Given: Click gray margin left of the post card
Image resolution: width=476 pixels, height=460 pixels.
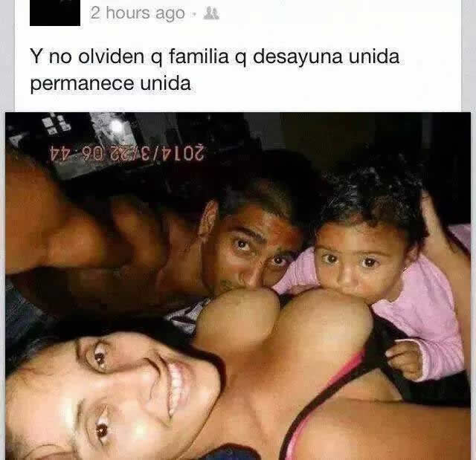Looking at the screenshot, I should click(7, 54).
